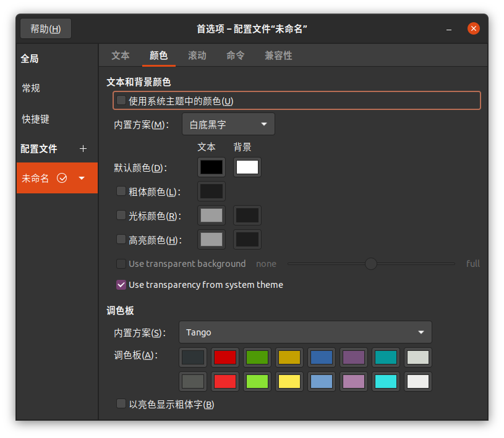This screenshot has height=438, width=504.
Task: Enable the 光标颜色 checkbox
Action: click(x=121, y=216)
